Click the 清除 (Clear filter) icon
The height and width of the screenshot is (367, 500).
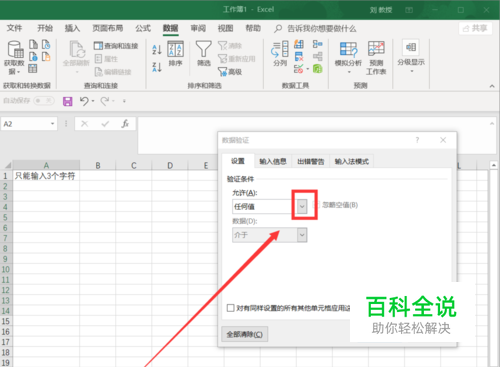[230, 46]
